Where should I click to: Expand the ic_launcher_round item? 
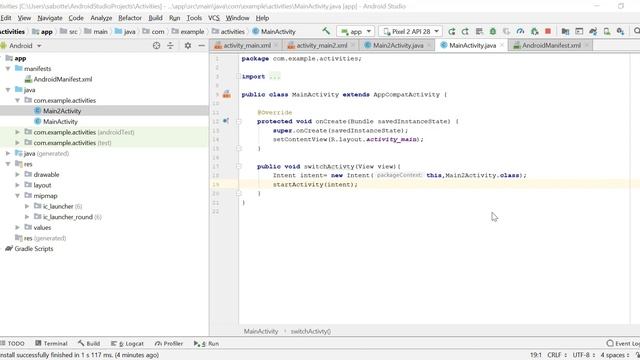point(27,217)
